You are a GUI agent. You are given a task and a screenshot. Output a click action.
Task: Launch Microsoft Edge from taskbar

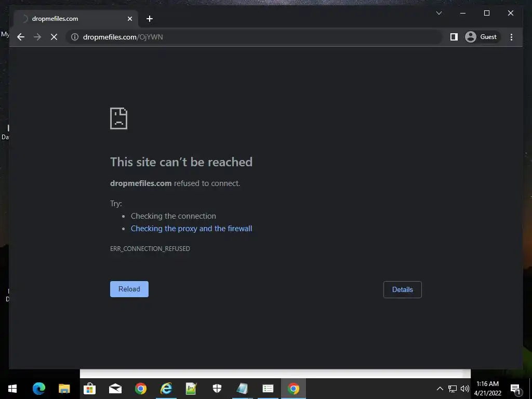point(38,389)
